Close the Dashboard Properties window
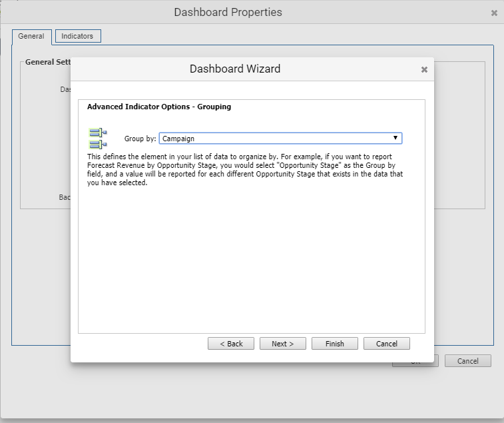Screen dimensions: 504x423 click(494, 13)
